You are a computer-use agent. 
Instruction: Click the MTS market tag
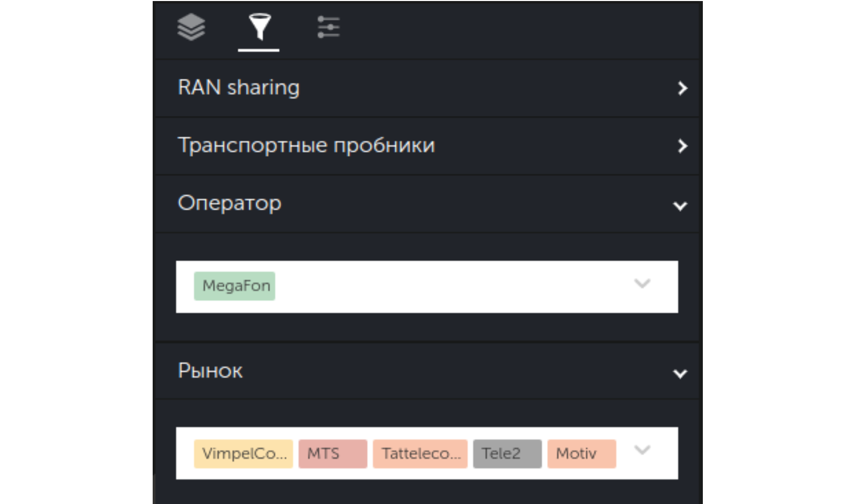333,454
